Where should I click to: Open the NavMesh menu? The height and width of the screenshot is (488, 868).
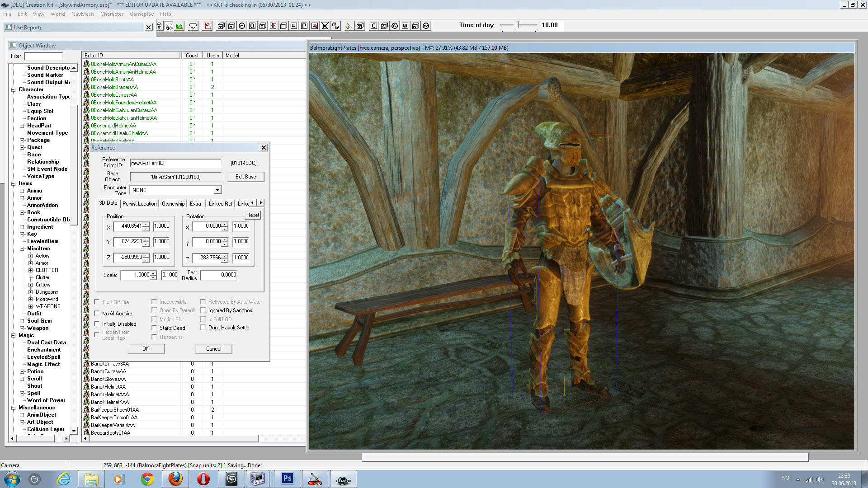[82, 14]
